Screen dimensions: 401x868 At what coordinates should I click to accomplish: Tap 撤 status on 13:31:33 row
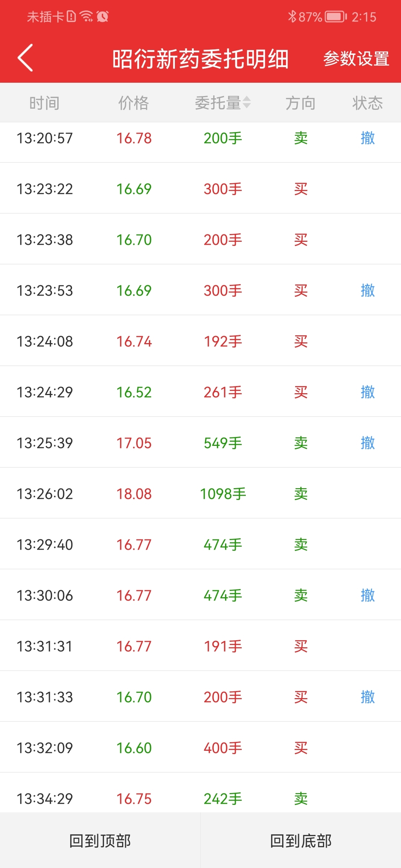(368, 697)
